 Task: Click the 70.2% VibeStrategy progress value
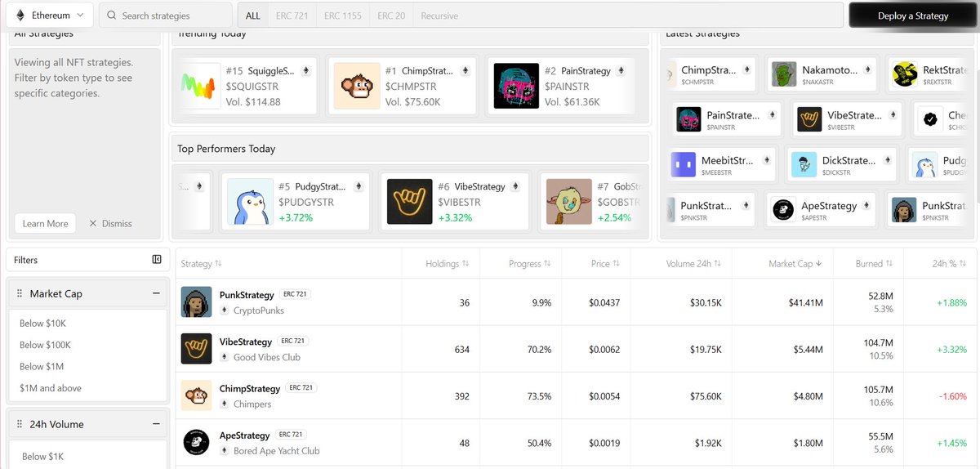539,350
